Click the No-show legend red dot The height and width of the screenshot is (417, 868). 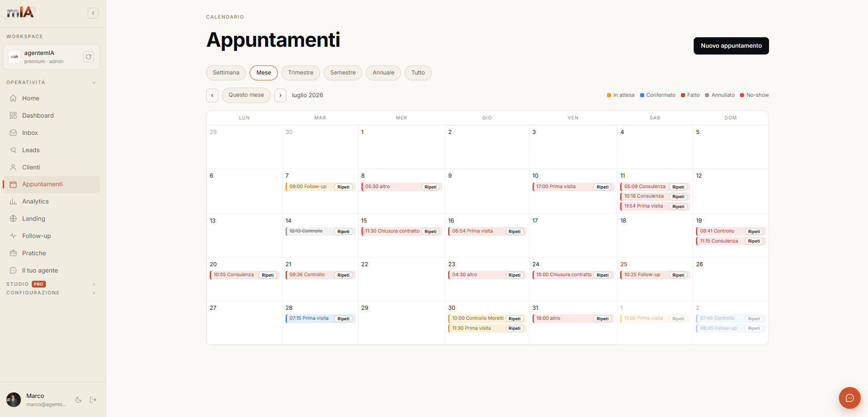(x=742, y=95)
